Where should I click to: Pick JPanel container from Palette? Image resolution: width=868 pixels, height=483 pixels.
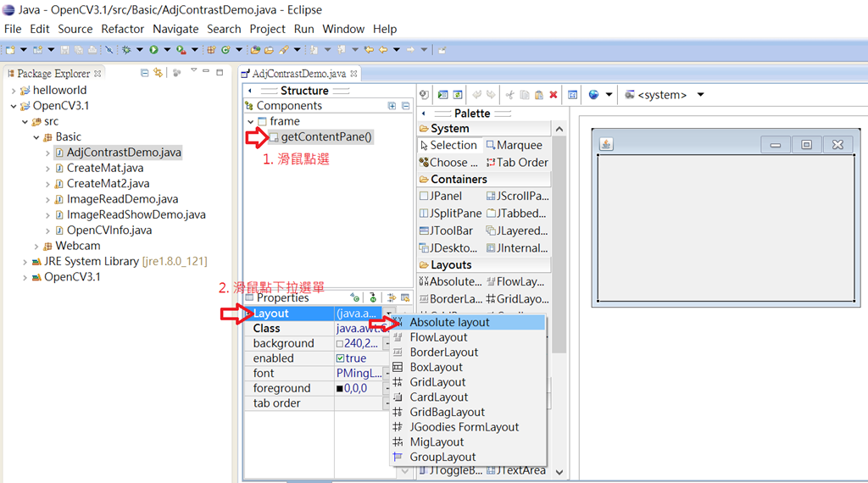coord(442,196)
